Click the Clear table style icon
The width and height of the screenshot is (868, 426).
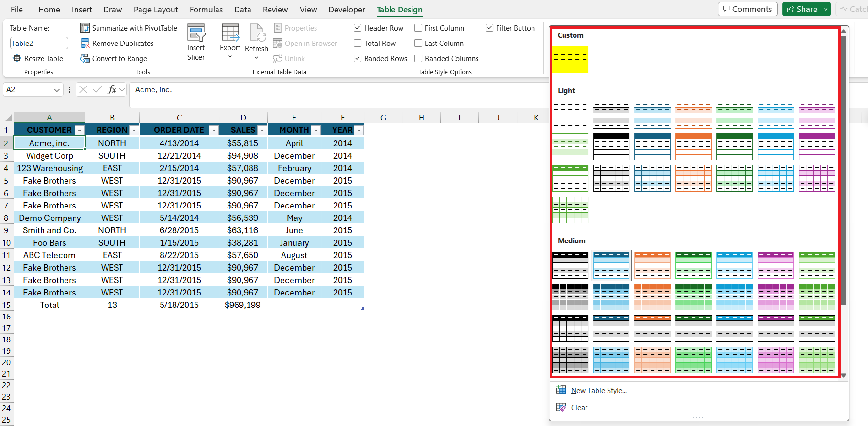(561, 407)
